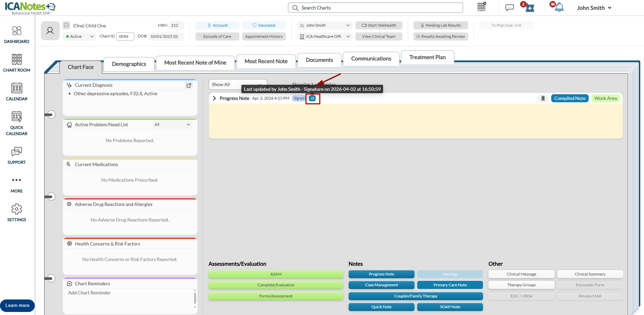Expand the Progress Note entry
This screenshot has height=315, width=644.
[214, 98]
